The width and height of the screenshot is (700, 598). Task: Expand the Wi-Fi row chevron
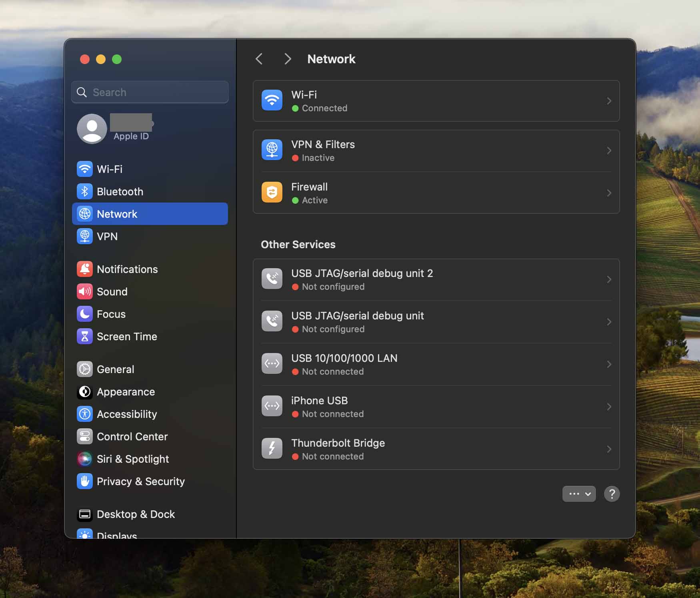608,101
